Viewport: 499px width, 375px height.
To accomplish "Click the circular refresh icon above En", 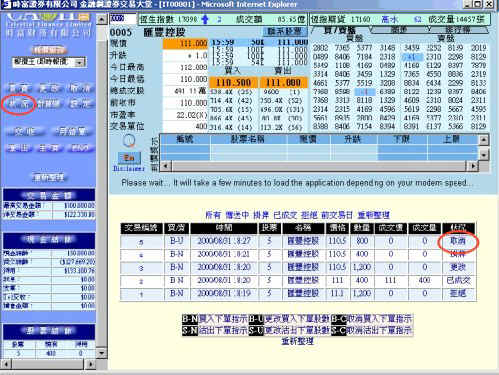I will click(129, 141).
